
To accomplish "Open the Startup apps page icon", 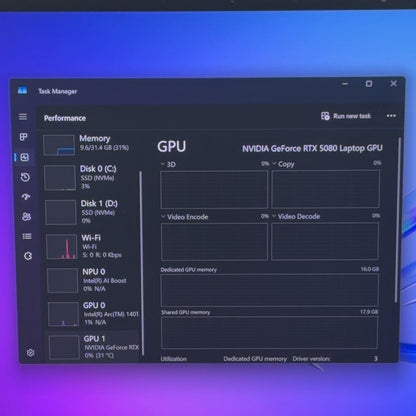I will coord(26,197).
